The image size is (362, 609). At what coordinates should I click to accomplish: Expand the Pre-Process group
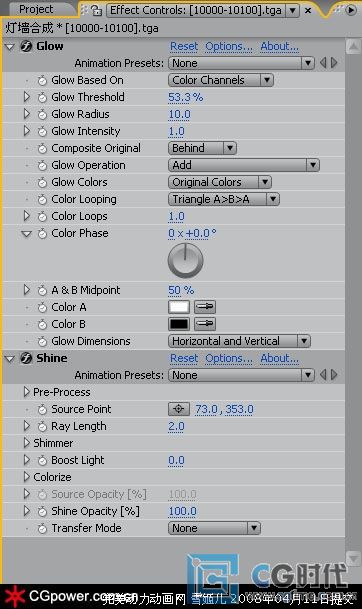click(x=26, y=392)
